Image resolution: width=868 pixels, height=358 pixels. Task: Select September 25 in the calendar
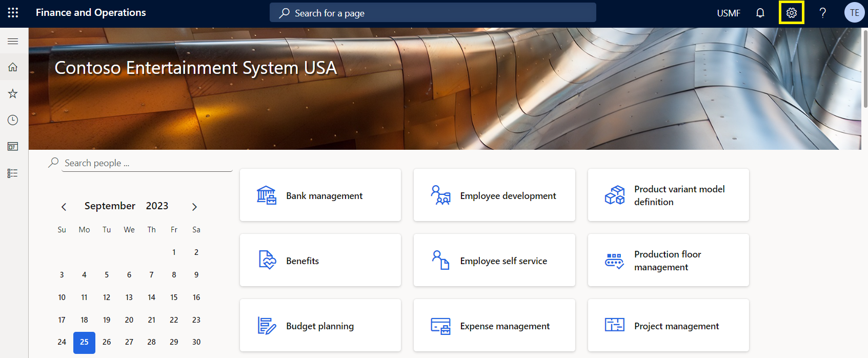(84, 342)
